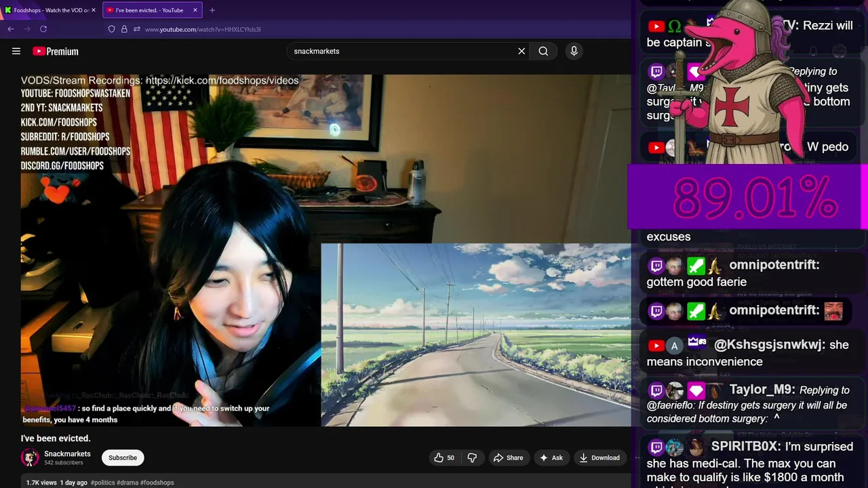Image resolution: width=868 pixels, height=488 pixels.
Task: Click the Download button
Action: click(599, 457)
